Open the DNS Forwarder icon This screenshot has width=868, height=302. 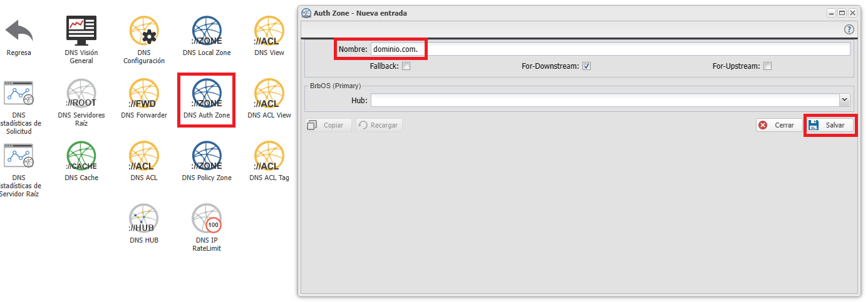click(144, 94)
